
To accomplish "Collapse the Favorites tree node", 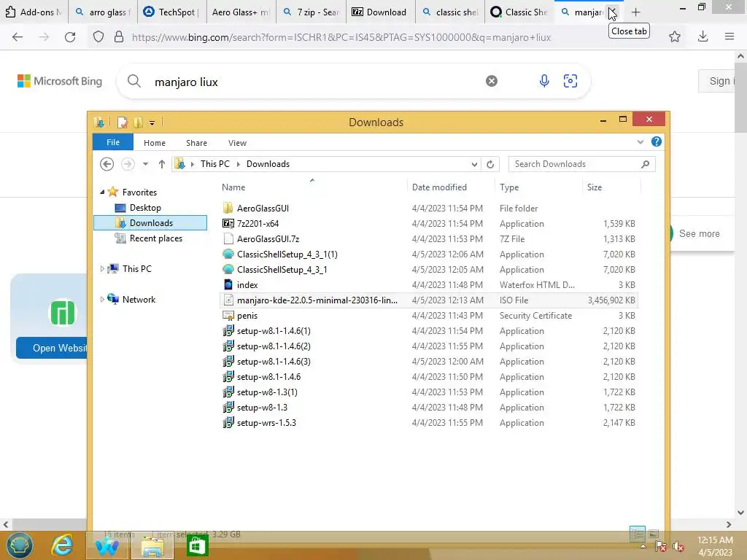I will click(102, 192).
